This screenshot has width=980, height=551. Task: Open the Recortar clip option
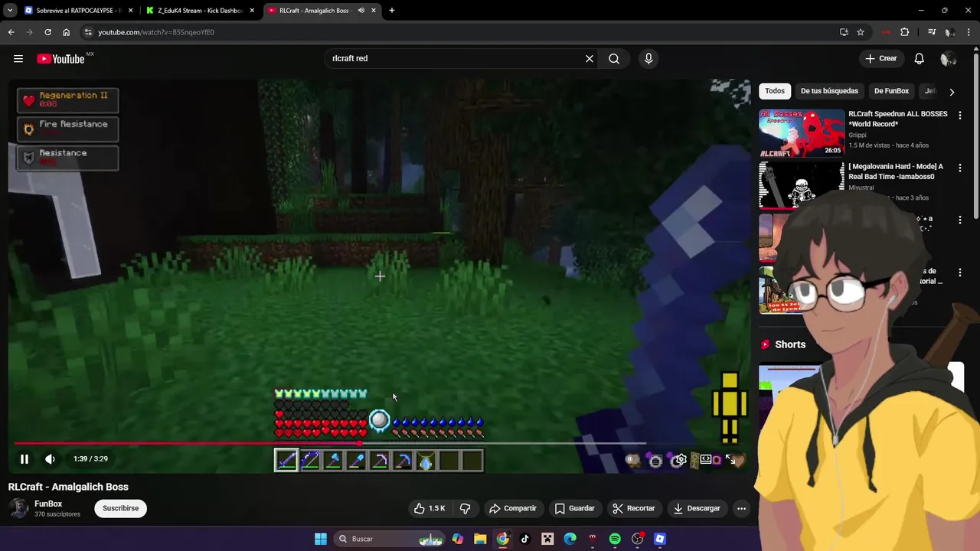point(633,508)
